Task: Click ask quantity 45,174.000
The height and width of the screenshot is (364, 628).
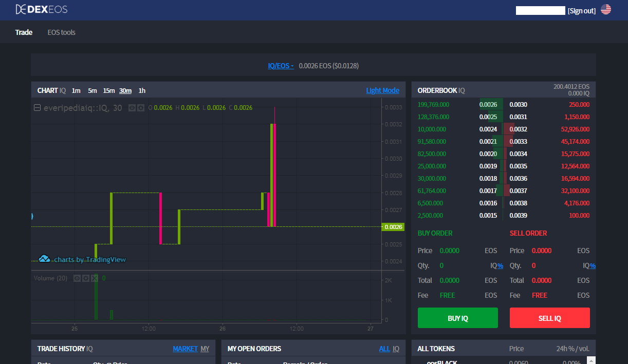Action: pyautogui.click(x=576, y=142)
